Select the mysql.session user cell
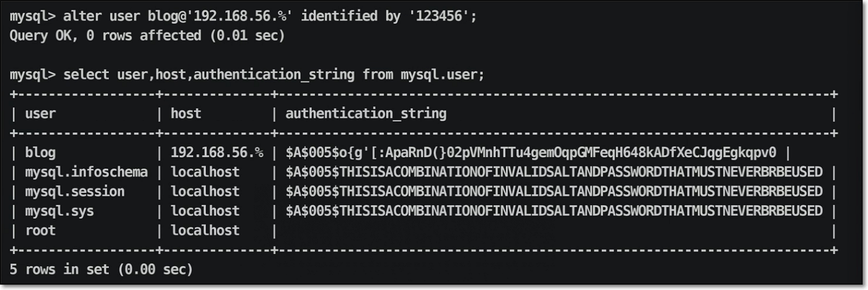The width and height of the screenshot is (868, 290). pos(75,191)
